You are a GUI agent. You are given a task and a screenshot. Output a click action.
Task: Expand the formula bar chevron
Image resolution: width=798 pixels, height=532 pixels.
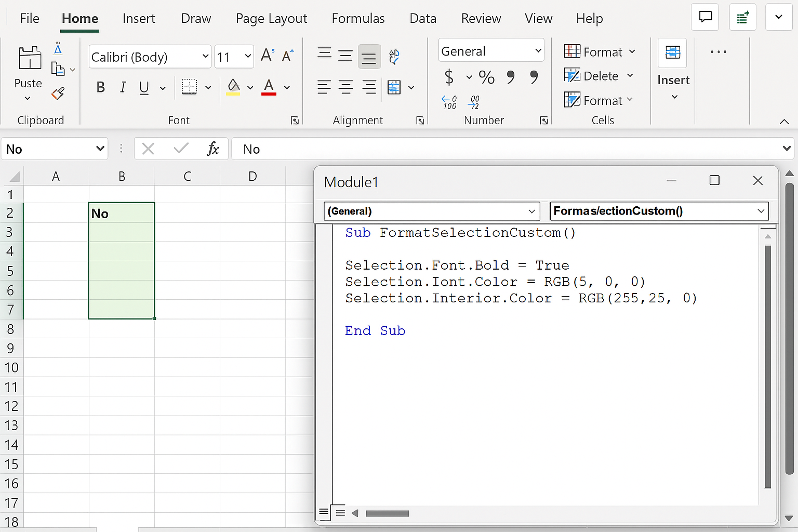[x=787, y=149]
